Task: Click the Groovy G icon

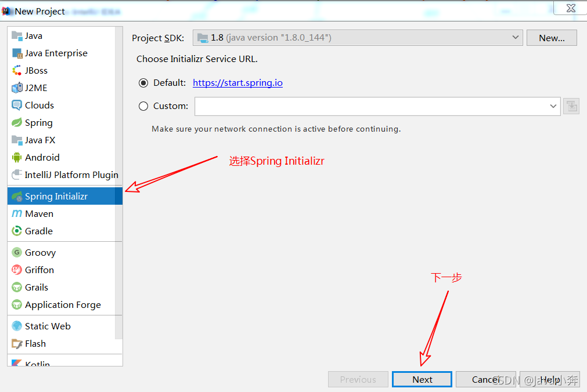Action: pos(17,252)
